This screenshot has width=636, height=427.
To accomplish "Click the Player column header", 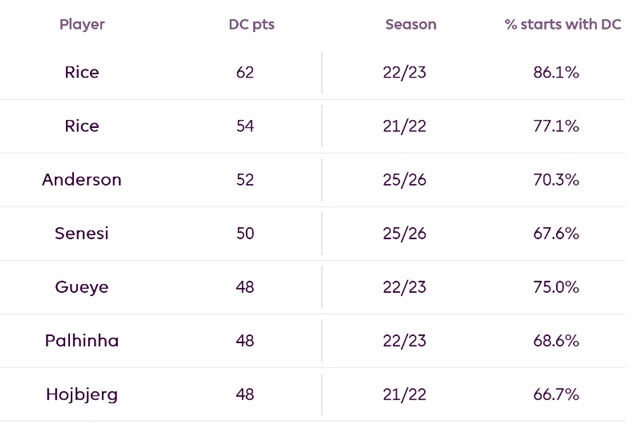I will 82,25.
